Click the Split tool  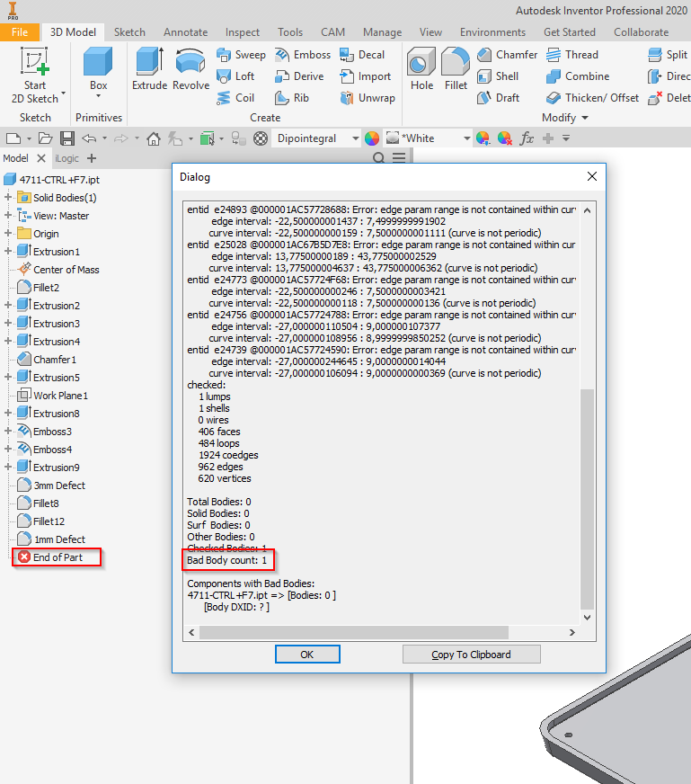pos(668,55)
